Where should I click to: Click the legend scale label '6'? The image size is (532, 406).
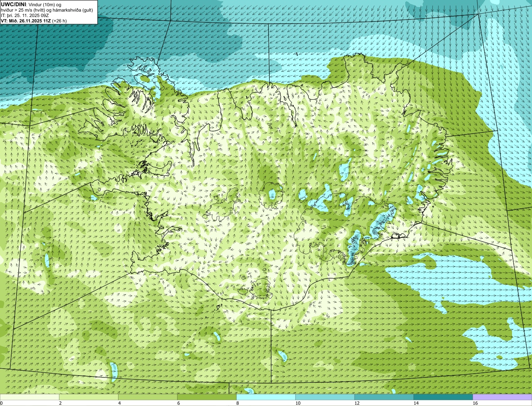(179, 403)
